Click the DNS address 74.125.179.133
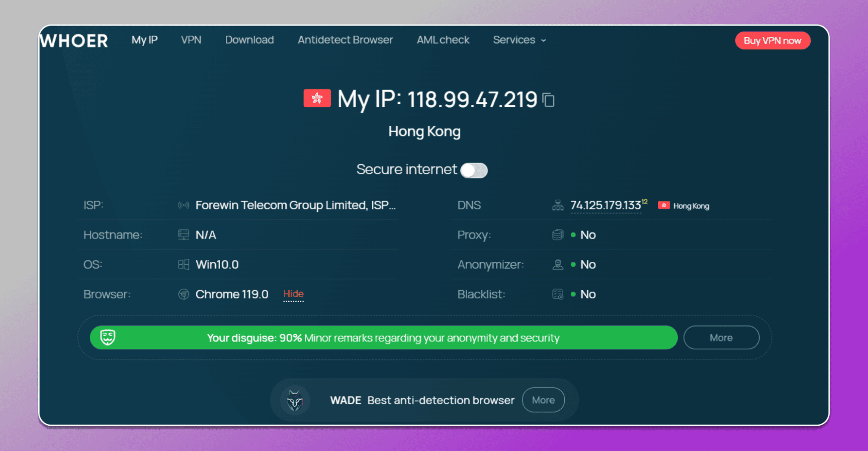The height and width of the screenshot is (451, 868). [606, 205]
